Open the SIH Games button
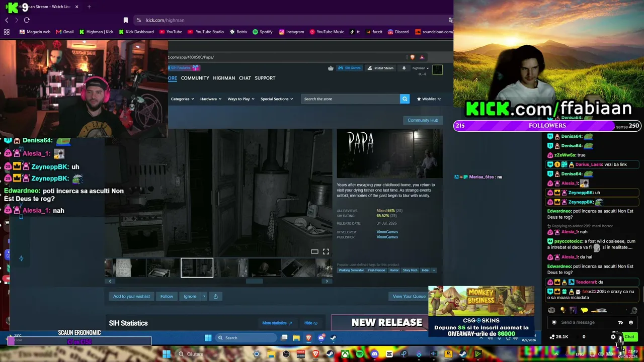The width and height of the screenshot is (644, 362). coord(349,68)
